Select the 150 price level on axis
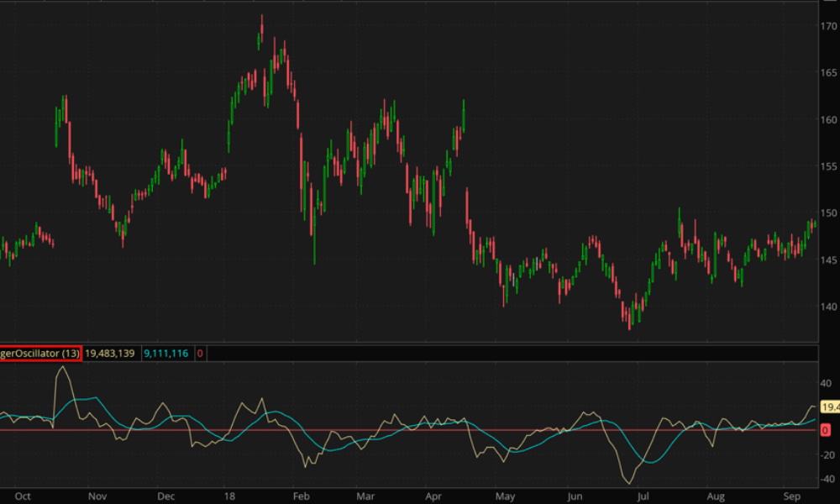The width and height of the screenshot is (840, 504). tap(829, 213)
